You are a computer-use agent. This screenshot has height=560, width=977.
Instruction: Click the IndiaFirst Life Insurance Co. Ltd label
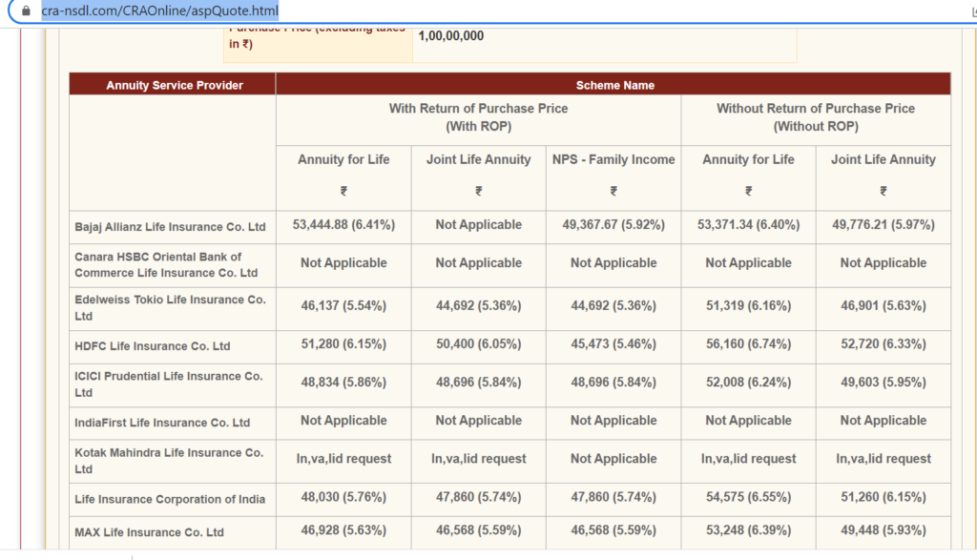[x=162, y=422]
